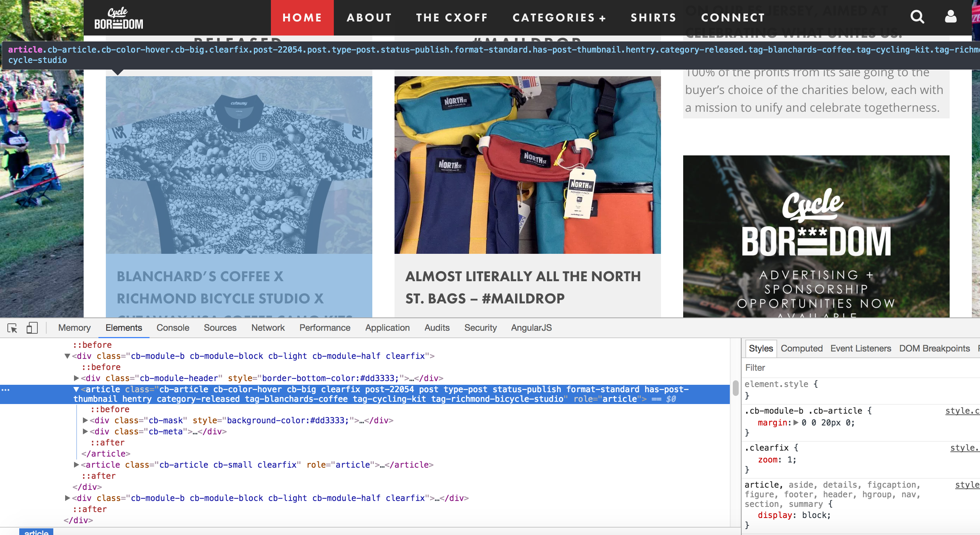Click the 'element.style {' rule
This screenshot has width=980, height=535.
tap(781, 384)
